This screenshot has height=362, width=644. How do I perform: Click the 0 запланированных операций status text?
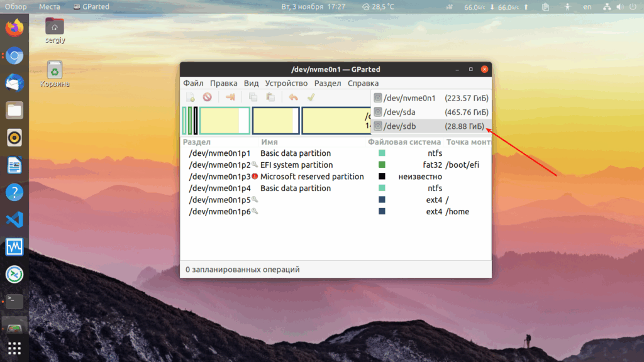(x=242, y=270)
